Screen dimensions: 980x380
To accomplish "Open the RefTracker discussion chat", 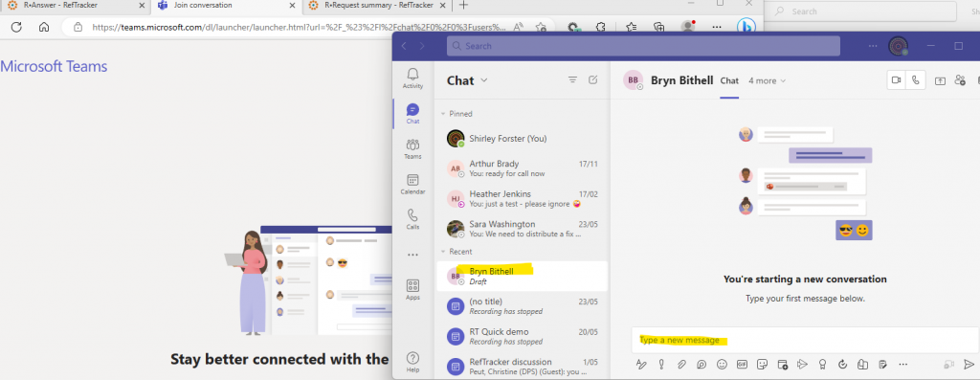I will 522,367.
